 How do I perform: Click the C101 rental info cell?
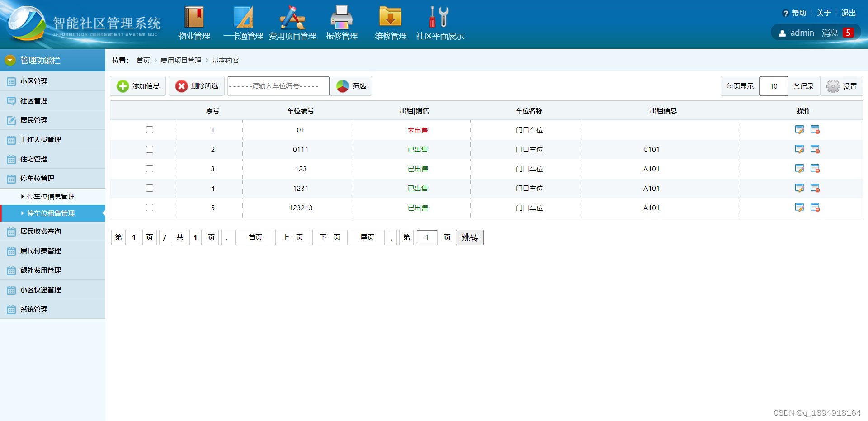pos(651,150)
